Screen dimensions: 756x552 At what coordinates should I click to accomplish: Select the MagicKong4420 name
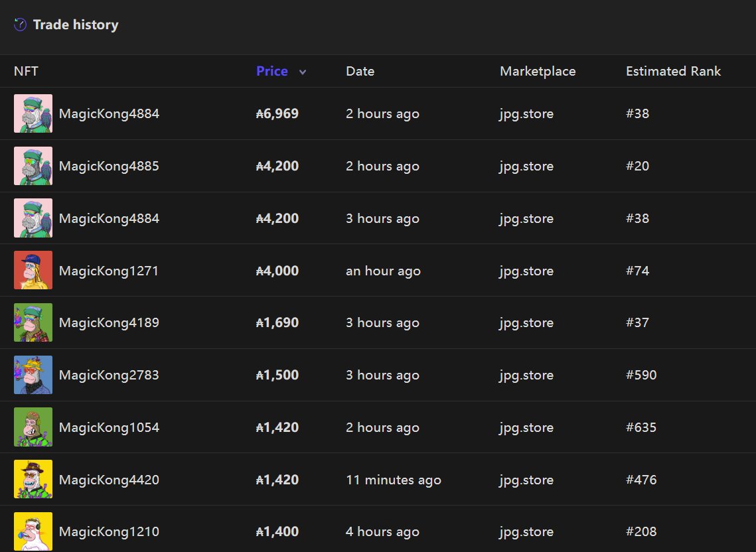109,480
